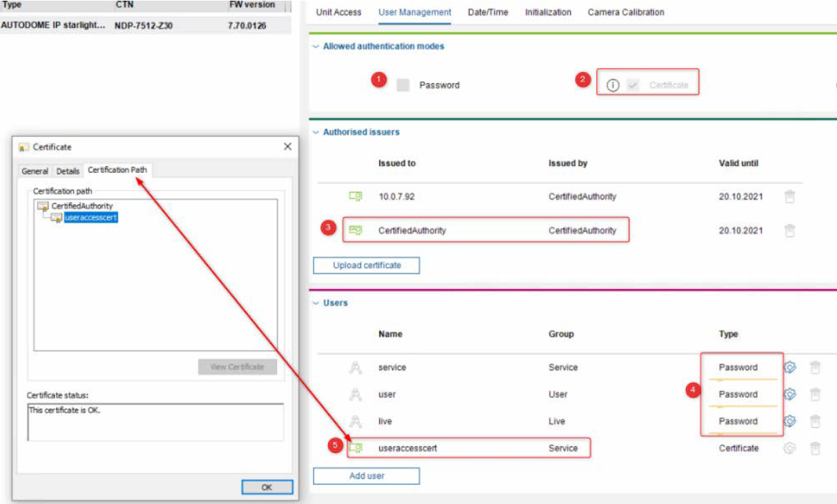Select CertifiedAuthority node in certification path tree
This screenshot has height=504, width=837.
pos(82,206)
